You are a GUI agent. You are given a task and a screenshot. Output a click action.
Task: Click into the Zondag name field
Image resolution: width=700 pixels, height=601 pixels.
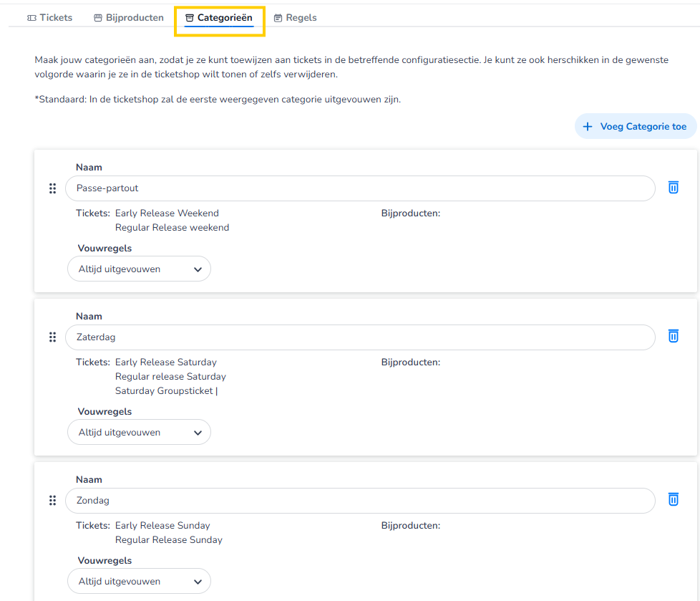[x=359, y=501]
